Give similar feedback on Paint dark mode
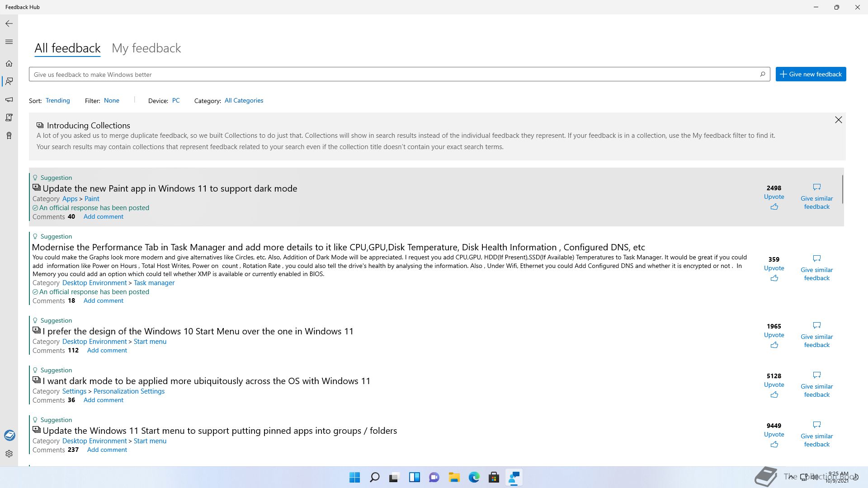 point(816,197)
